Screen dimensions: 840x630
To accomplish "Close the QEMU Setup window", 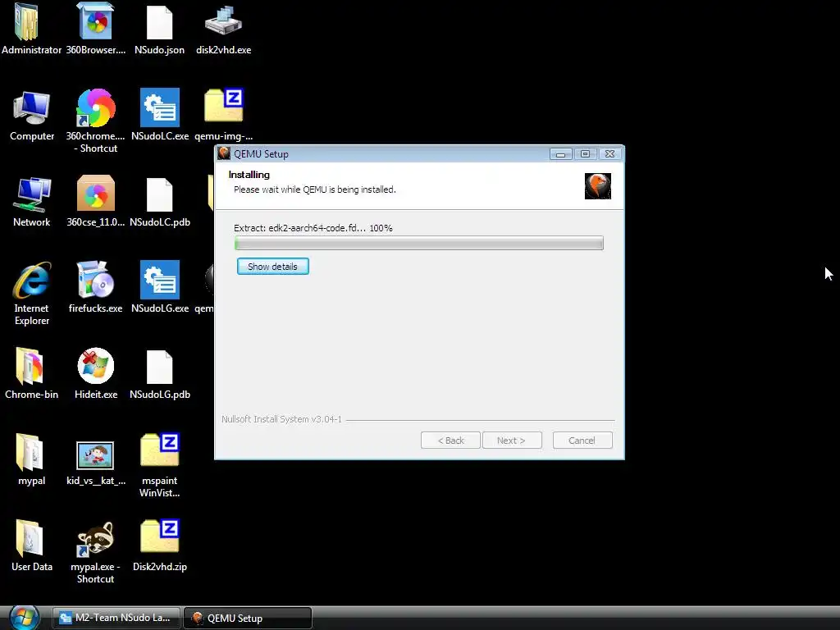I will pyautogui.click(x=609, y=153).
